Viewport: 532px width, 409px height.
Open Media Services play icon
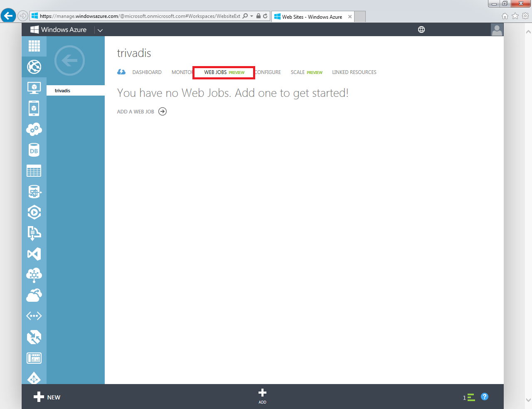[x=34, y=212]
